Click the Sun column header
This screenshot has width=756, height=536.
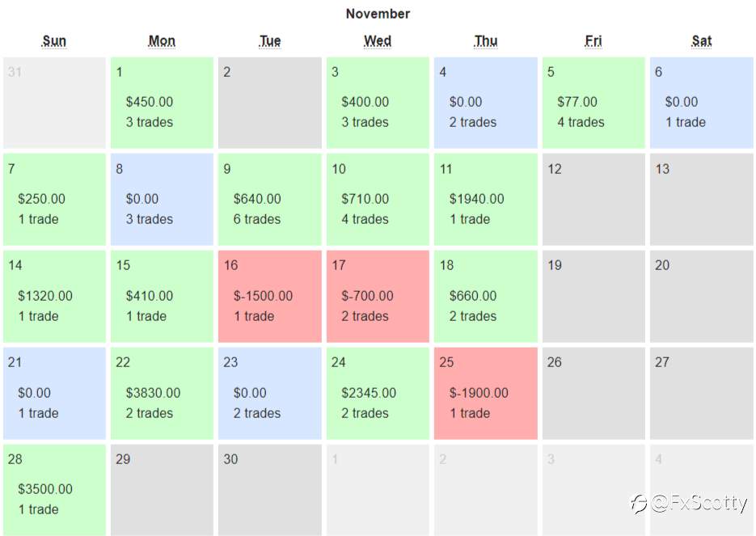click(x=54, y=41)
